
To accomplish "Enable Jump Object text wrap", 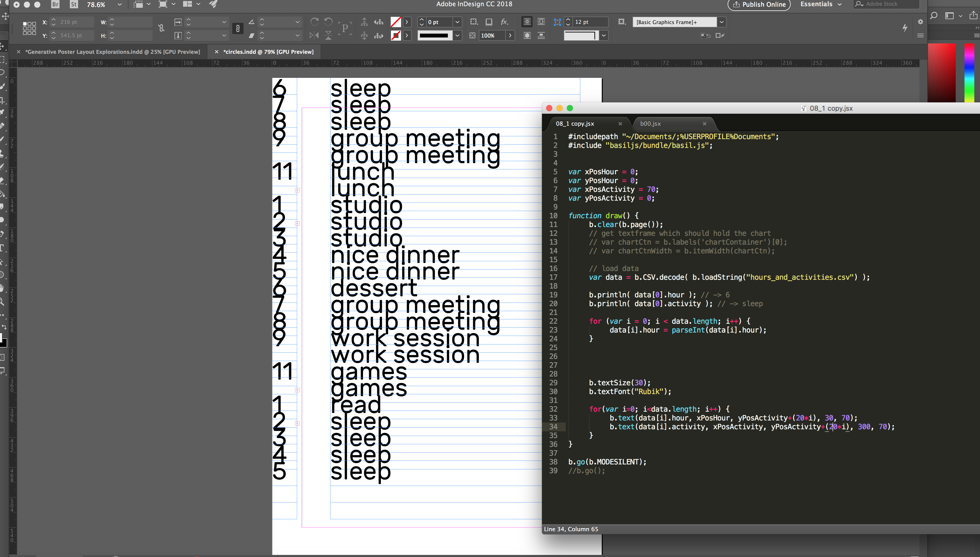I will (x=541, y=36).
